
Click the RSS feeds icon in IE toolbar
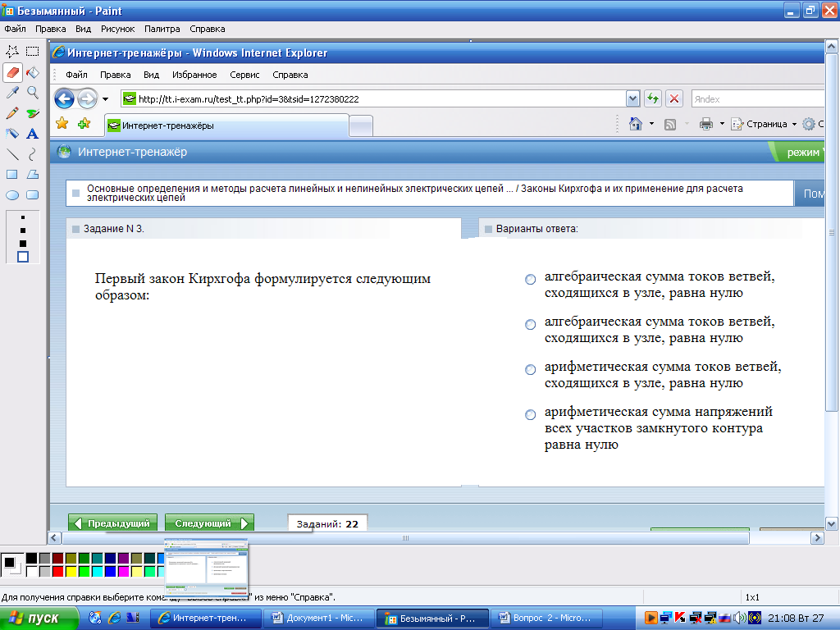point(669,125)
